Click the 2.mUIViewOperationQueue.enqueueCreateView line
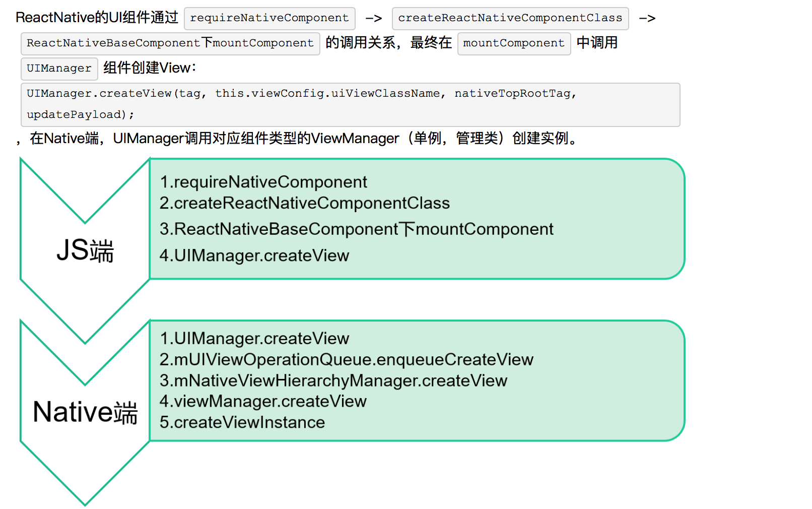The width and height of the screenshot is (812, 509). [346, 359]
